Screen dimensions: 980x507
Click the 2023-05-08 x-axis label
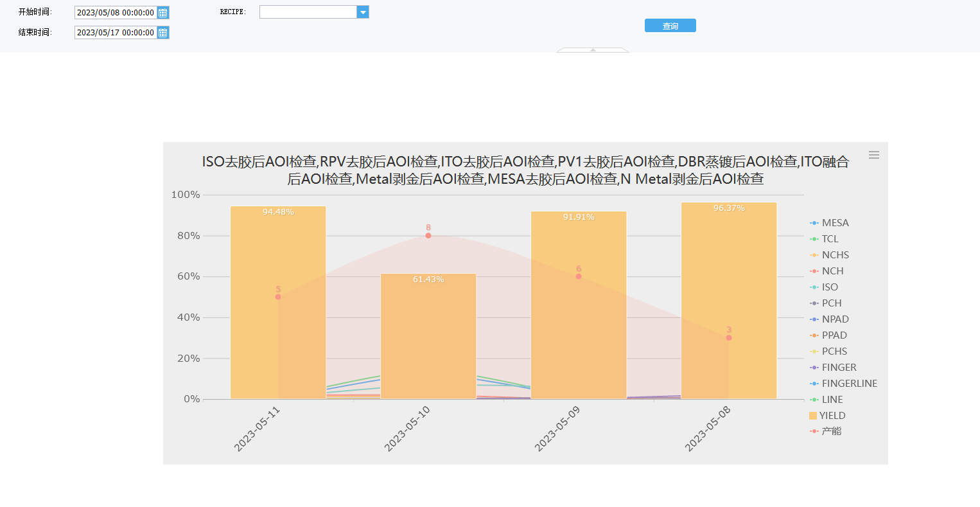point(708,429)
